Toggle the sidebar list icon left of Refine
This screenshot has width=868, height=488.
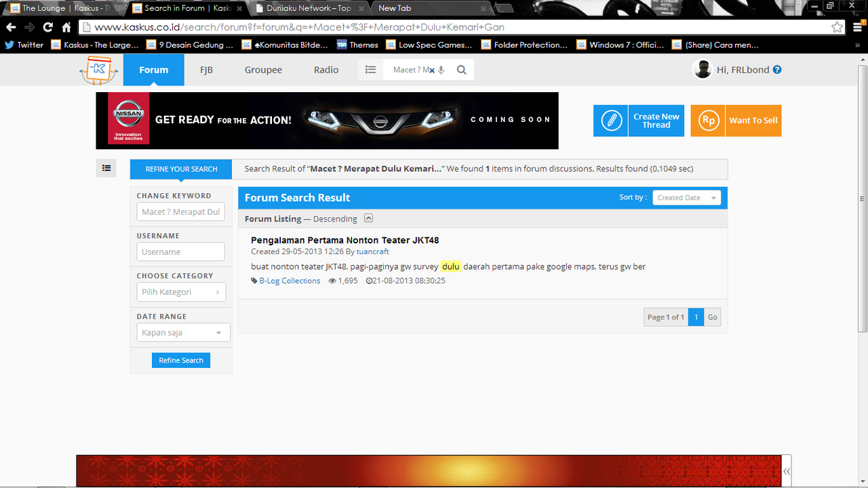click(106, 168)
